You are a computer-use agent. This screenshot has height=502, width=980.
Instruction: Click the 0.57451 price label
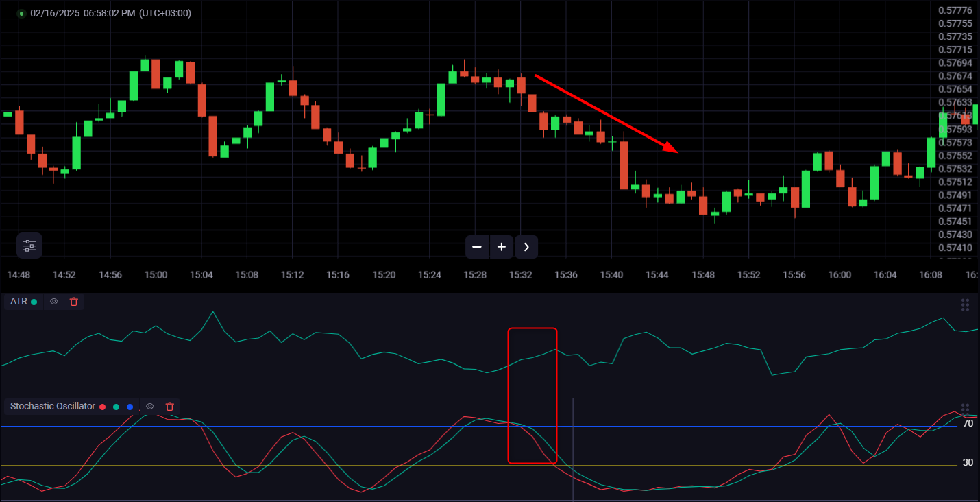click(x=955, y=222)
